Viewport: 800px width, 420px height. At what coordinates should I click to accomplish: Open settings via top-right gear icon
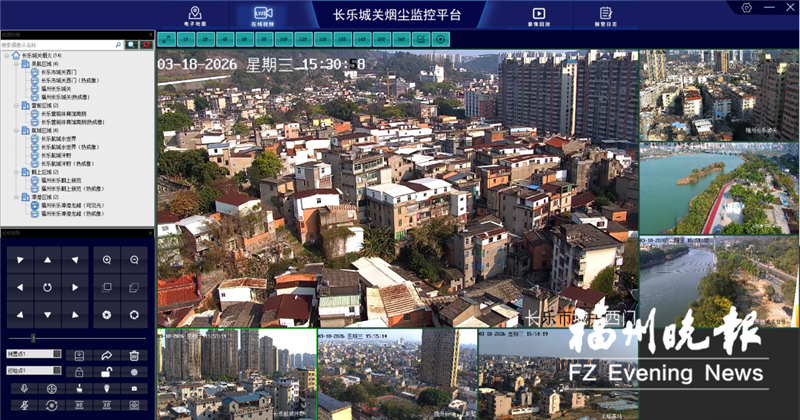[x=746, y=8]
